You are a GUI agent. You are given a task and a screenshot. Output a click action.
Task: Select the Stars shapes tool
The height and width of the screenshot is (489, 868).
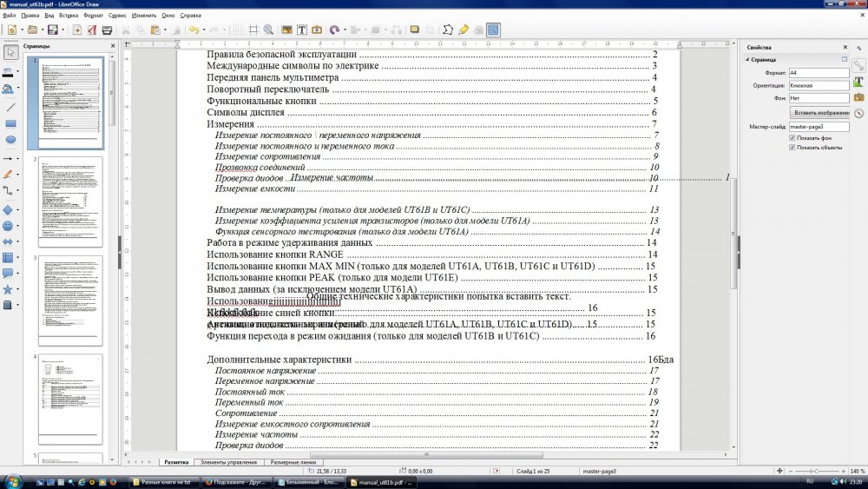(8, 289)
